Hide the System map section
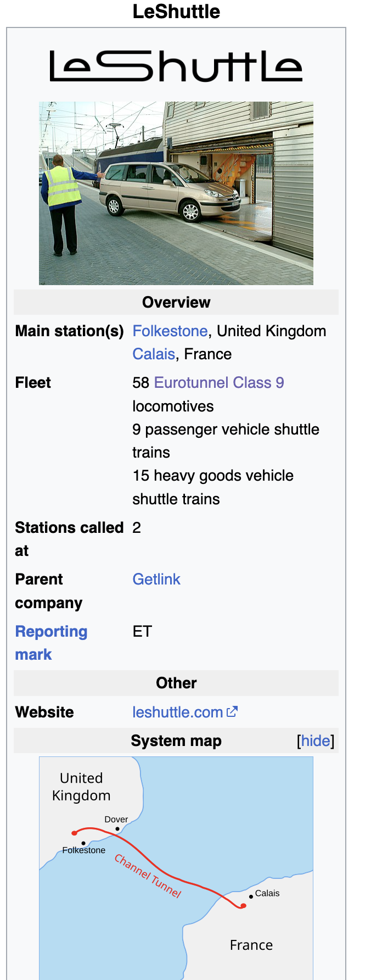This screenshot has width=371, height=980. click(x=316, y=741)
